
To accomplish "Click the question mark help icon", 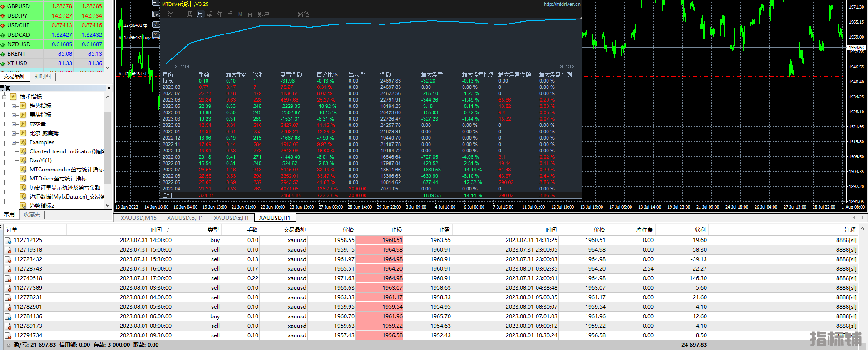I will [x=155, y=35].
